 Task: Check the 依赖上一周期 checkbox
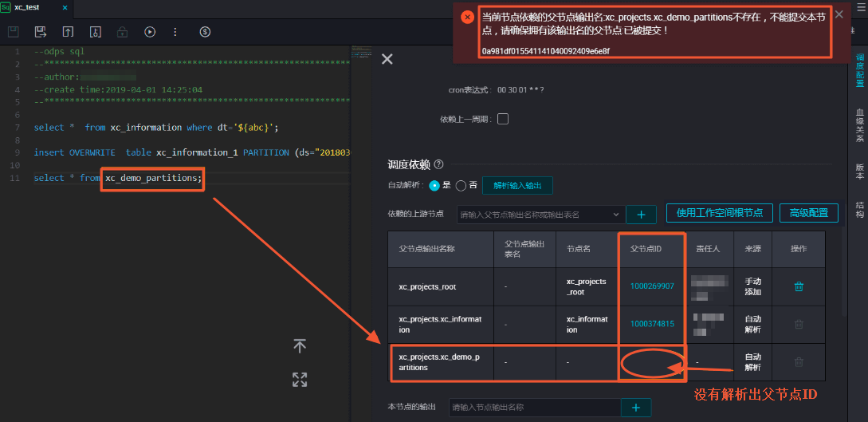tap(503, 119)
